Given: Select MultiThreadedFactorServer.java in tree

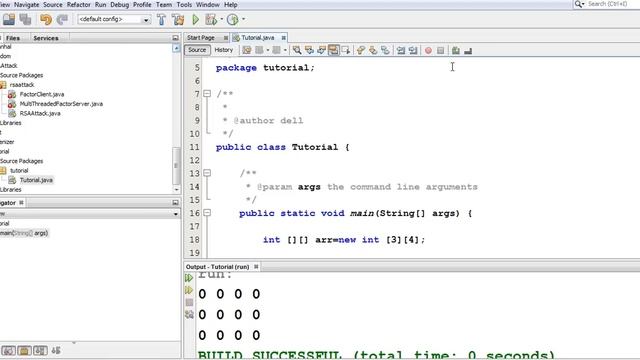Looking at the screenshot, I should click(x=61, y=104).
